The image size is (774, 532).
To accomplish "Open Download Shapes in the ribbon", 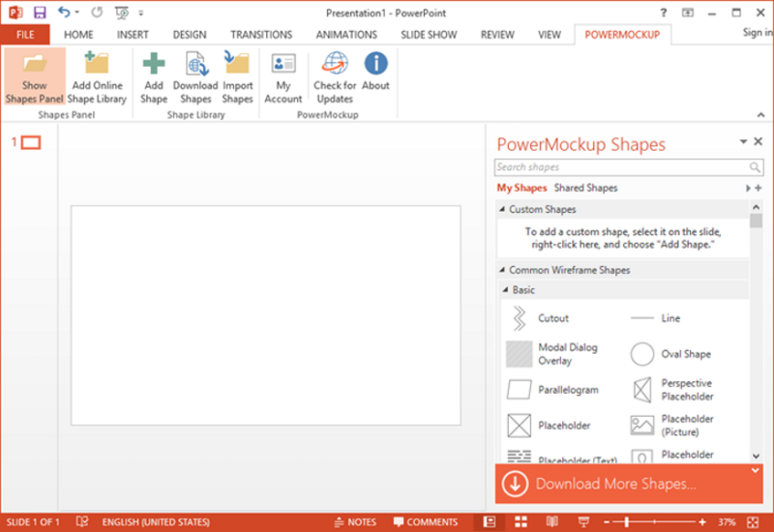I will point(195,77).
